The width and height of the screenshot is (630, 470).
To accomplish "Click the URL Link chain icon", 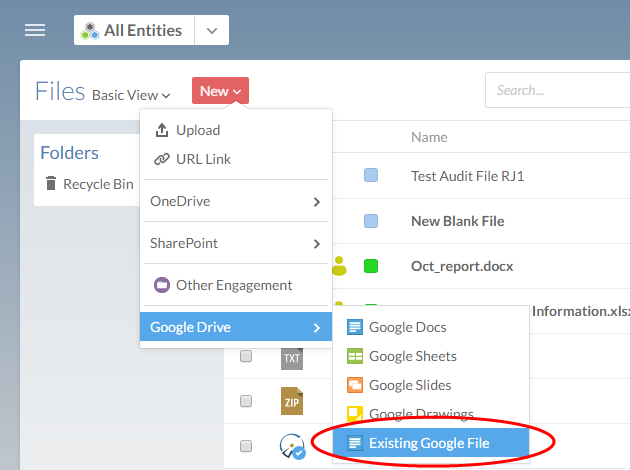I will (161, 159).
